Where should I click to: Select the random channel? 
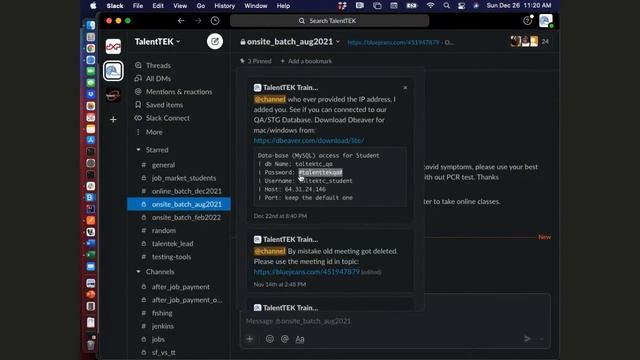pos(164,231)
